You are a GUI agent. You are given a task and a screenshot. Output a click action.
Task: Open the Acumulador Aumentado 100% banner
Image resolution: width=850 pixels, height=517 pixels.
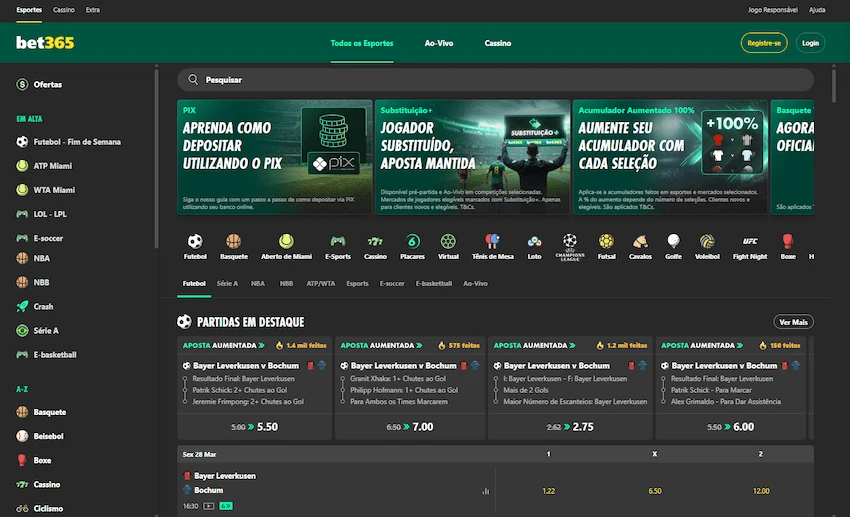point(671,157)
